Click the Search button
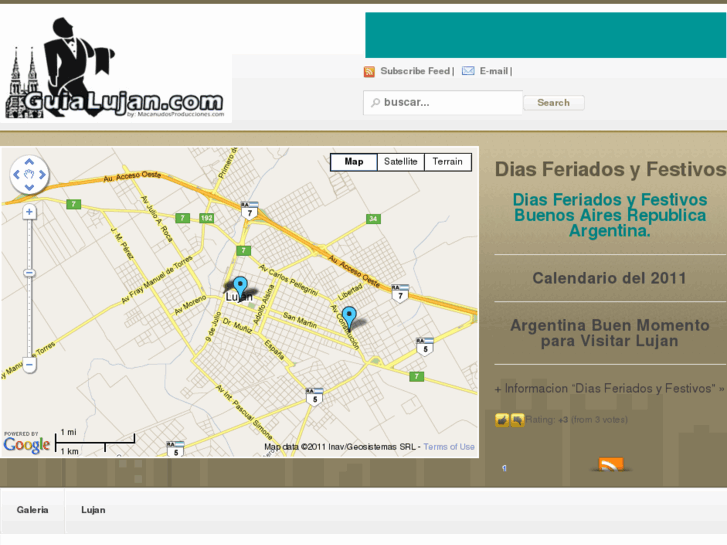Image resolution: width=727 pixels, height=545 pixels. 554,103
